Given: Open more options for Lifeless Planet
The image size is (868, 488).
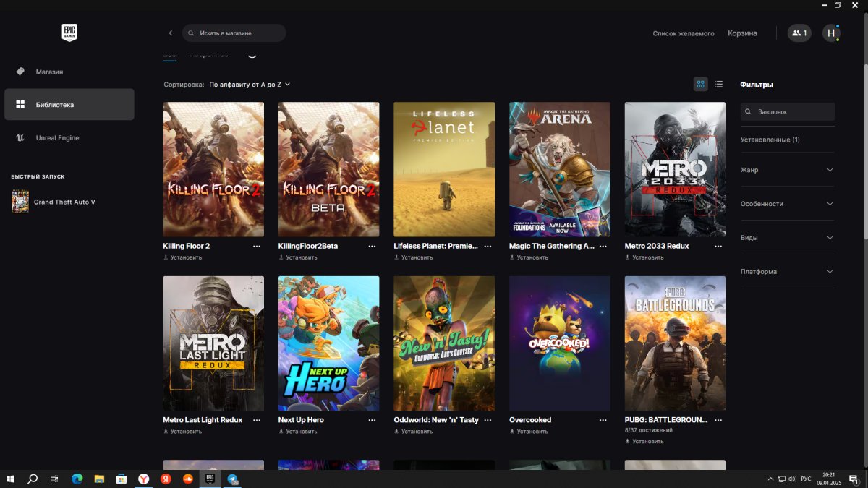Looking at the screenshot, I should 488,247.
